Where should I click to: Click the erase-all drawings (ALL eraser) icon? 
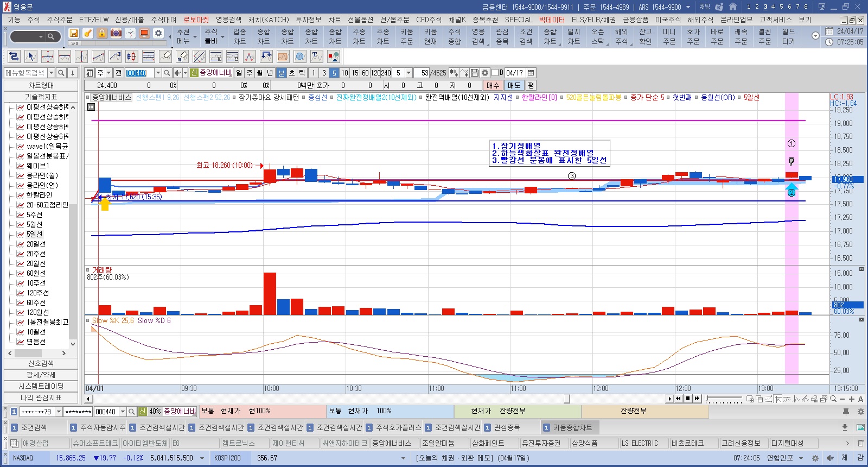point(182,56)
